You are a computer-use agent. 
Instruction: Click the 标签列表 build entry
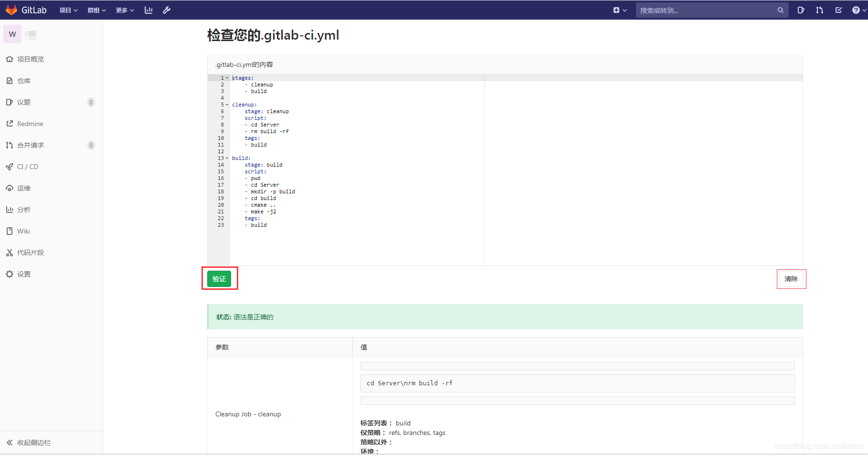tap(385, 423)
